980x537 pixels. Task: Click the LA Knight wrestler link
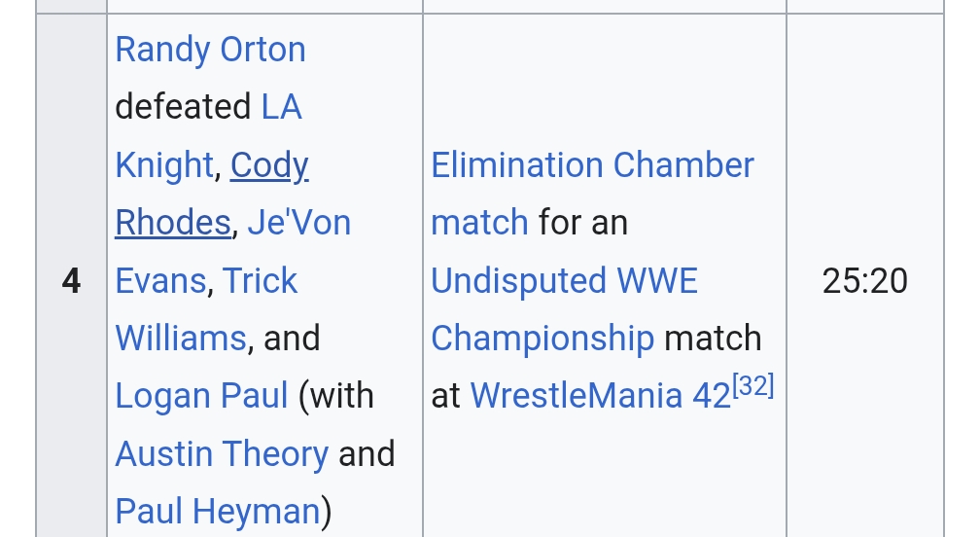coord(281,107)
